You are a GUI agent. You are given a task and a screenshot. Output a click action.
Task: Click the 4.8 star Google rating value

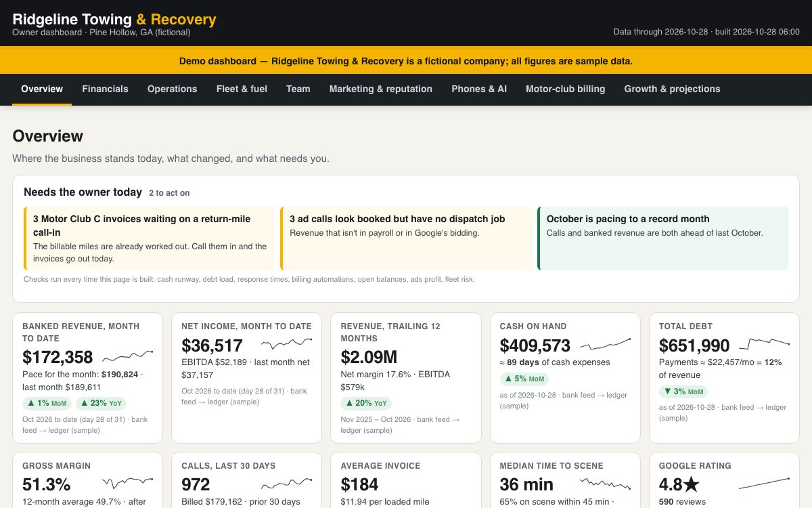(x=679, y=484)
